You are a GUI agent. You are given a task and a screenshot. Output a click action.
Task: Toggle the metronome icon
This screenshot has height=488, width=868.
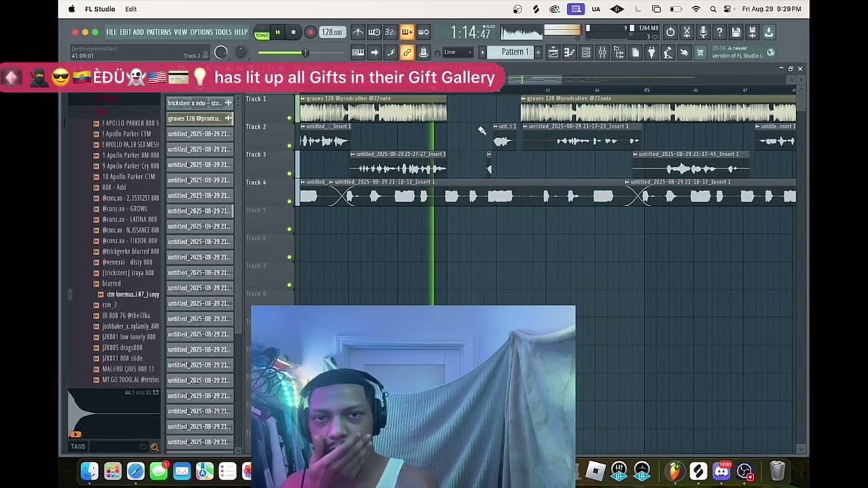click(358, 32)
